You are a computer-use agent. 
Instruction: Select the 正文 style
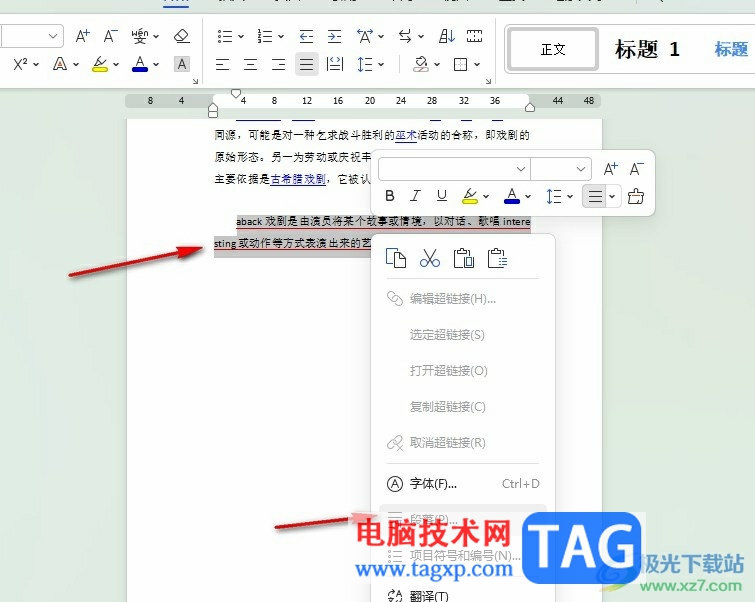coord(553,49)
